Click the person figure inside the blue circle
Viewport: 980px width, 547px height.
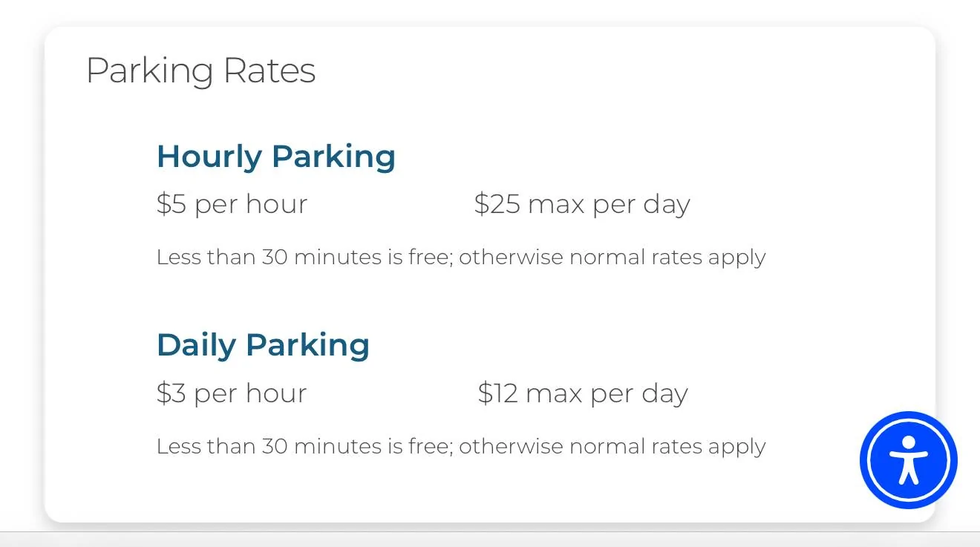click(908, 460)
